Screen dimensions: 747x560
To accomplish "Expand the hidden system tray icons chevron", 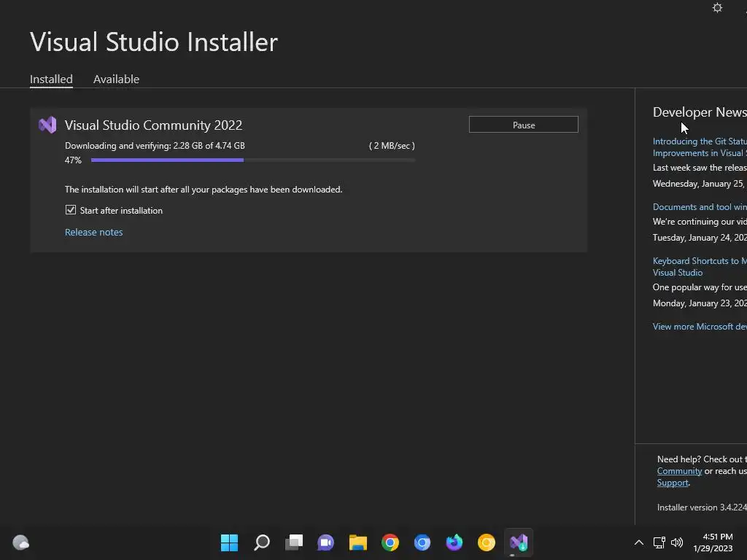I will [639, 542].
